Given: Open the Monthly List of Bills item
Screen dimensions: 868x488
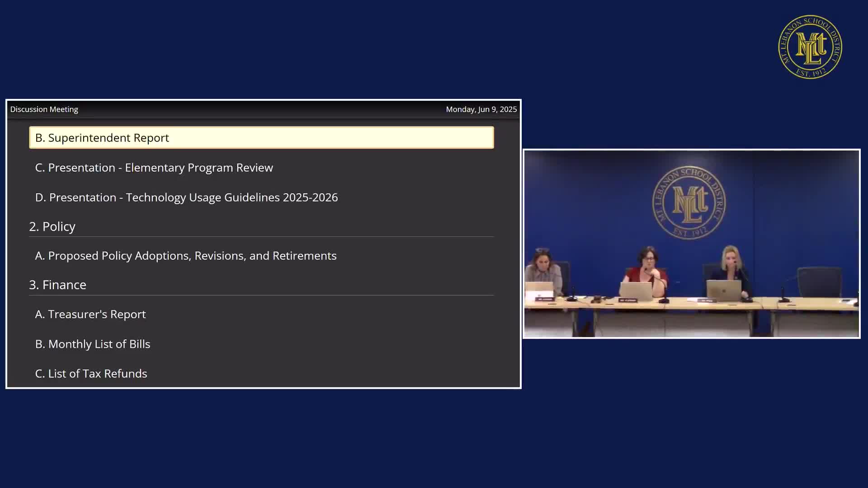Looking at the screenshot, I should pyautogui.click(x=93, y=344).
